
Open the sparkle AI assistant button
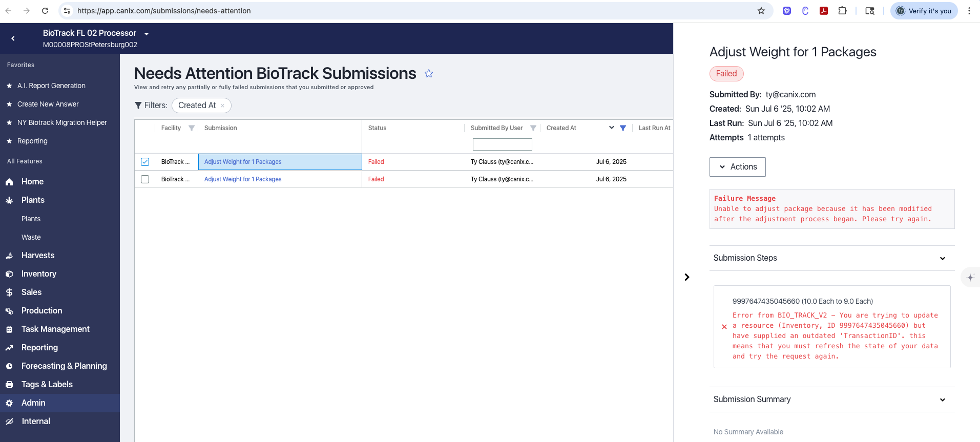point(970,277)
